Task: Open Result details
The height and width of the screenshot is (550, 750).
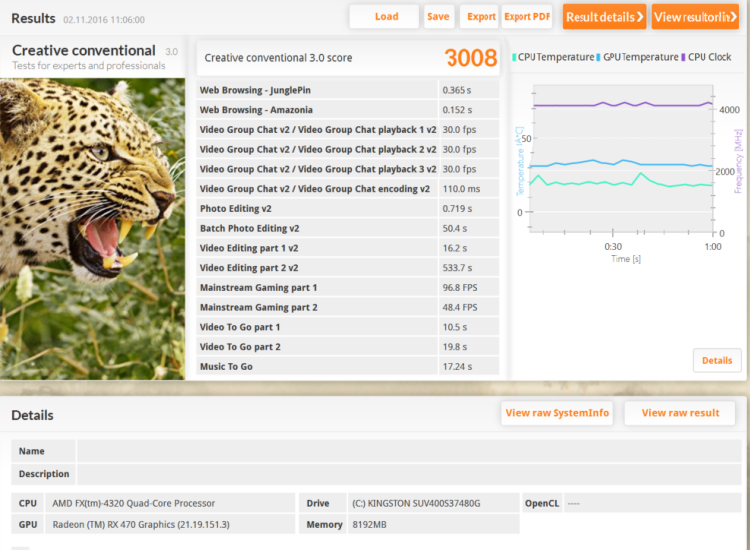Action: click(x=605, y=17)
